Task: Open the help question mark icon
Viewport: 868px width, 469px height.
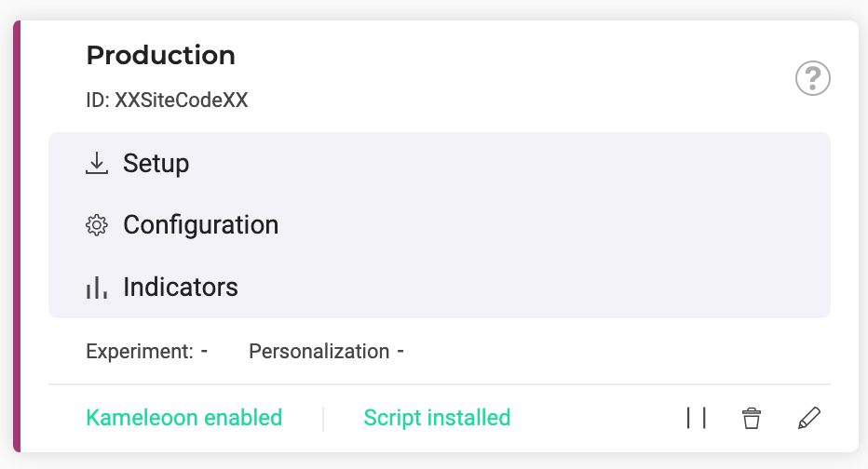Action: (812, 78)
